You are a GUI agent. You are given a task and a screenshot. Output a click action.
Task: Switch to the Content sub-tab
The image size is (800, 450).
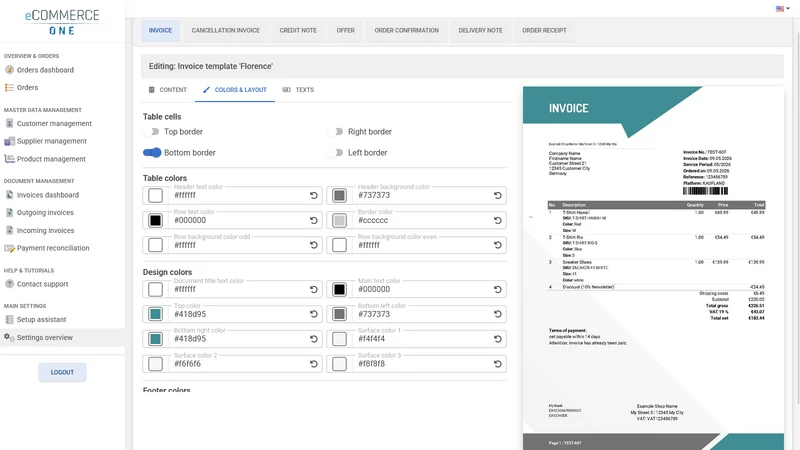pyautogui.click(x=168, y=90)
